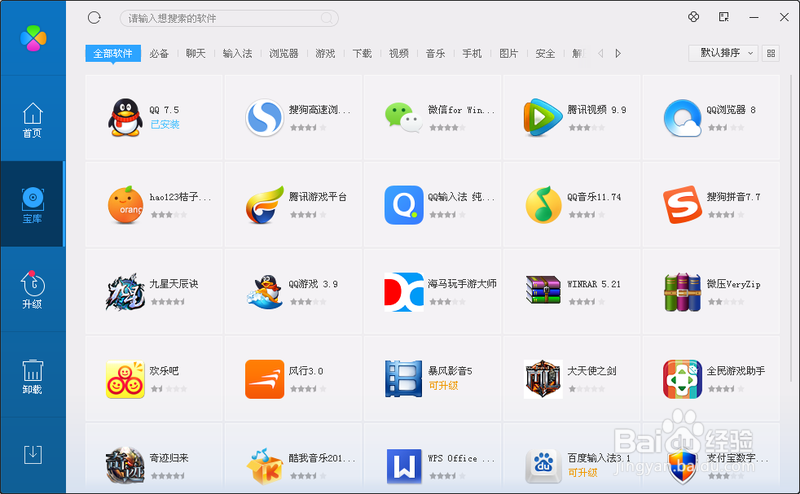This screenshot has width=800, height=494.
Task: Click the hao123桔子 orange icon
Action: tap(125, 205)
